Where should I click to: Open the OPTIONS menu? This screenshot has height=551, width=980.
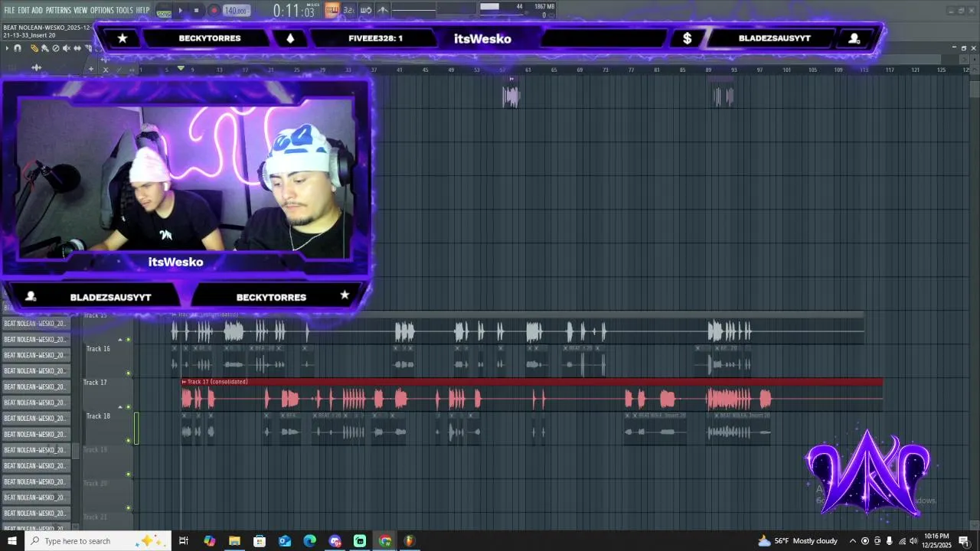click(x=102, y=10)
